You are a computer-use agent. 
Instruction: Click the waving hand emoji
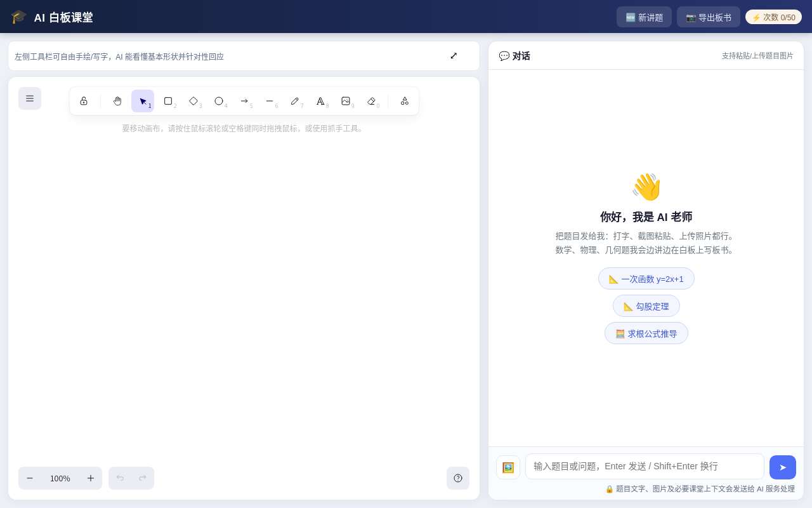646,187
